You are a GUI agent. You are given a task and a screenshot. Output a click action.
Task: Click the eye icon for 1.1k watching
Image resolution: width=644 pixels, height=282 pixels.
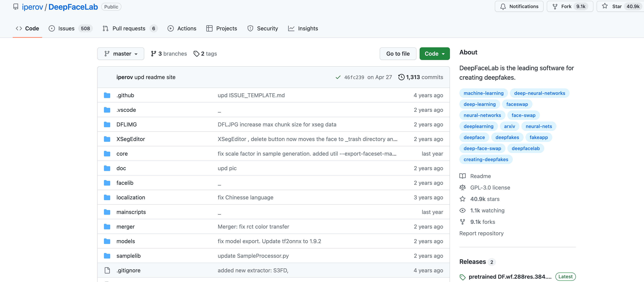tap(463, 210)
